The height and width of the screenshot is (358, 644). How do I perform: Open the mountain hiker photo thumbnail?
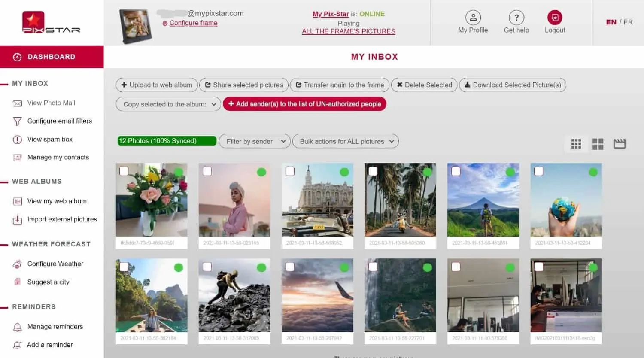click(x=483, y=200)
